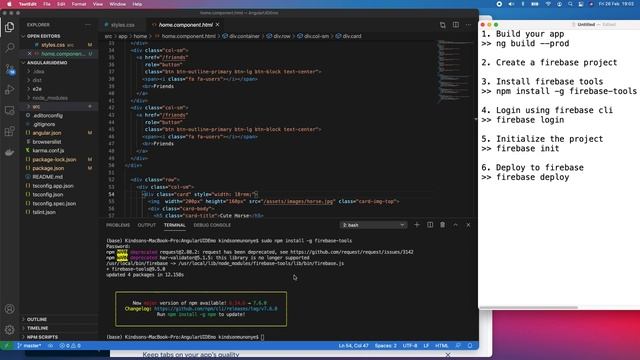
Task: Expand the src folder
Action: (36, 107)
